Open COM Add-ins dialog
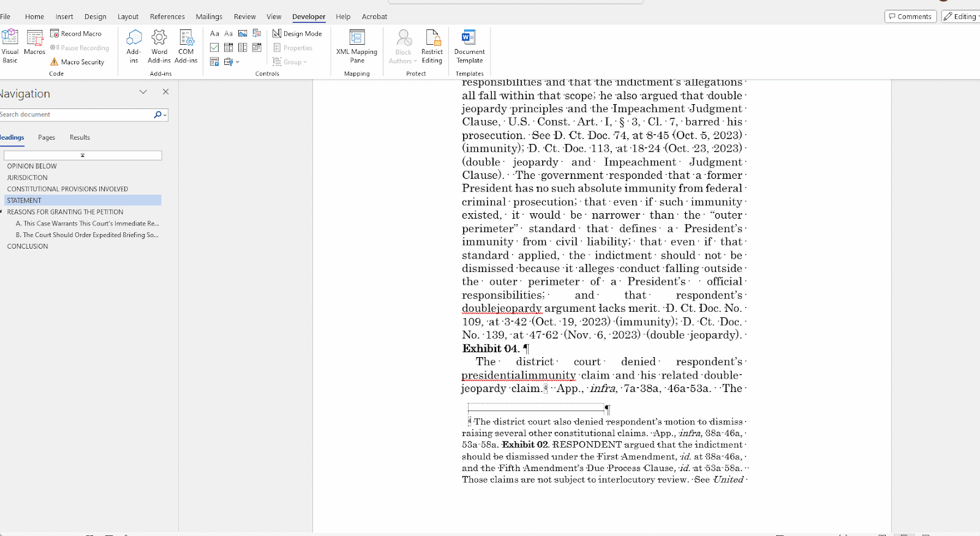This screenshot has height=536, width=980. click(x=186, y=47)
